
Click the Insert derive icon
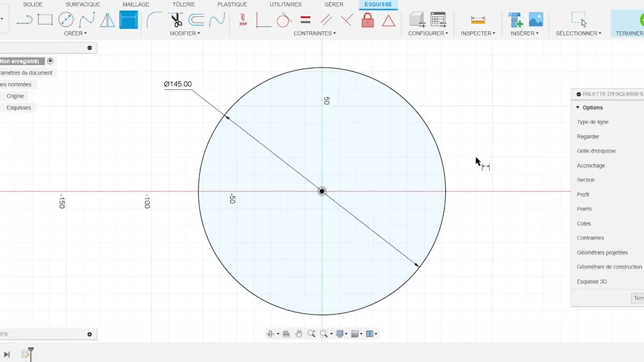[x=515, y=20]
